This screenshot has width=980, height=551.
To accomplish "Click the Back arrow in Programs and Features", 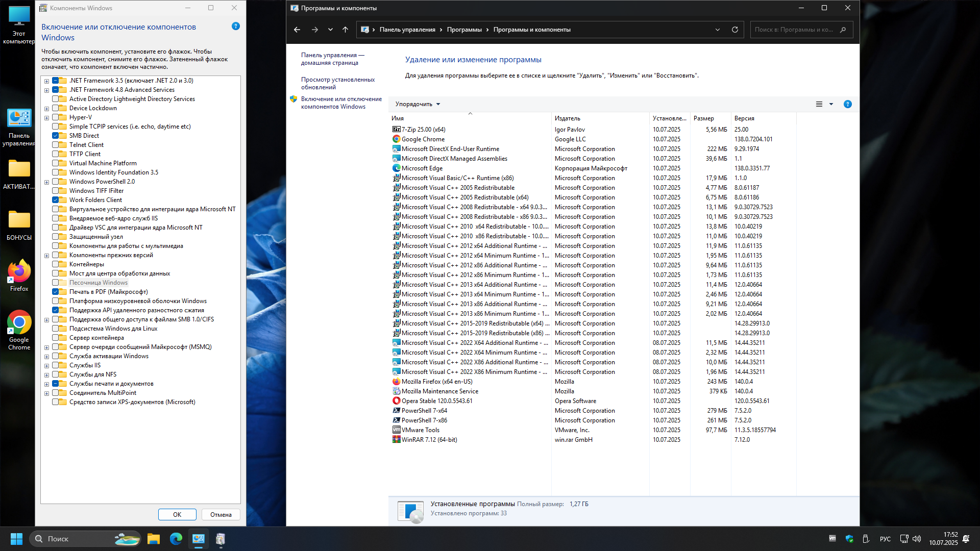I will (x=297, y=30).
